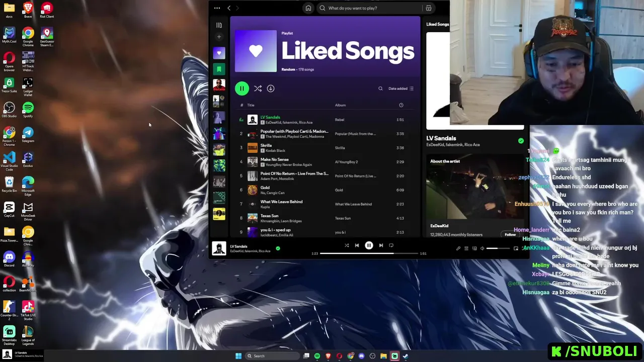This screenshot has height=362, width=644.
Task: Select the track Texas Sun
Action: click(x=325, y=218)
